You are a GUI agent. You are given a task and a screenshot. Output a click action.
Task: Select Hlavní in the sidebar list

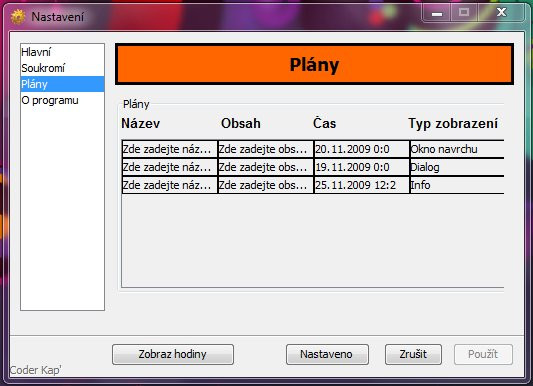coord(62,52)
